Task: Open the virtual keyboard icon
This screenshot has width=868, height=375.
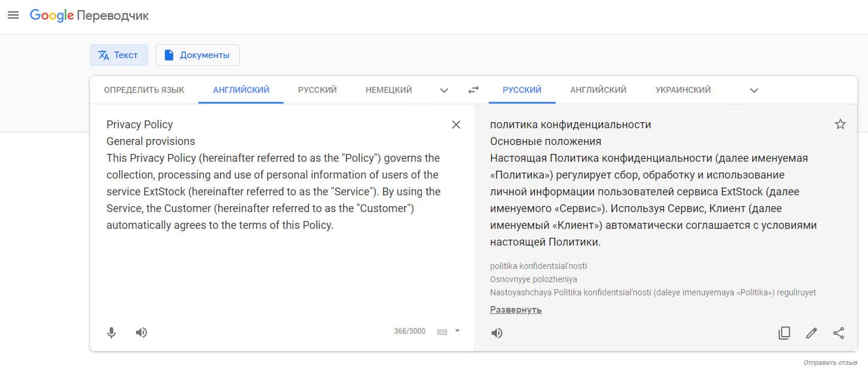Action: click(x=442, y=331)
